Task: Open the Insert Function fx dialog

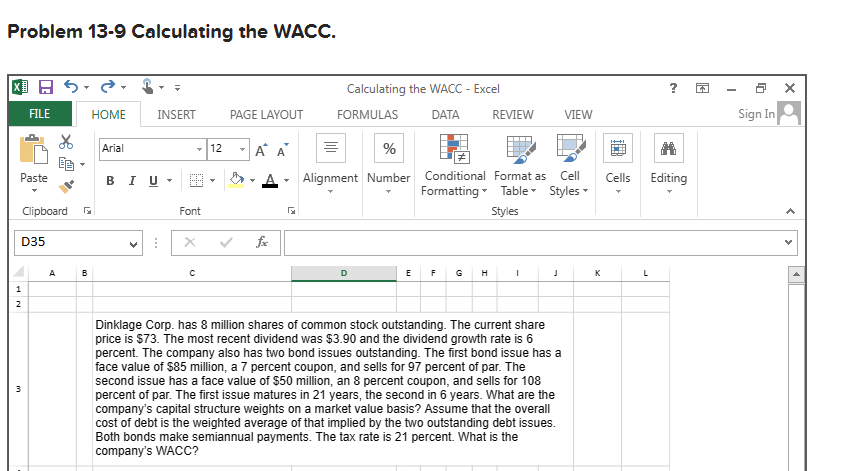Action: click(x=262, y=242)
